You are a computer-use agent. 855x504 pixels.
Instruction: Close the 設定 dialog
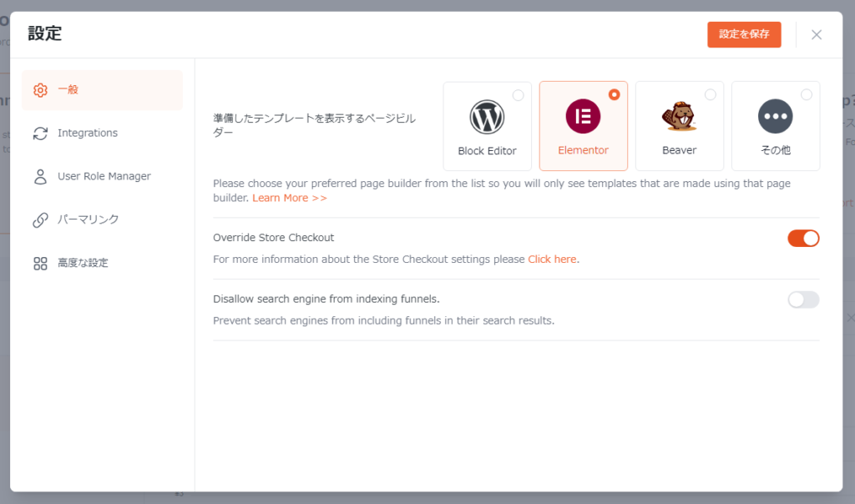pos(817,35)
